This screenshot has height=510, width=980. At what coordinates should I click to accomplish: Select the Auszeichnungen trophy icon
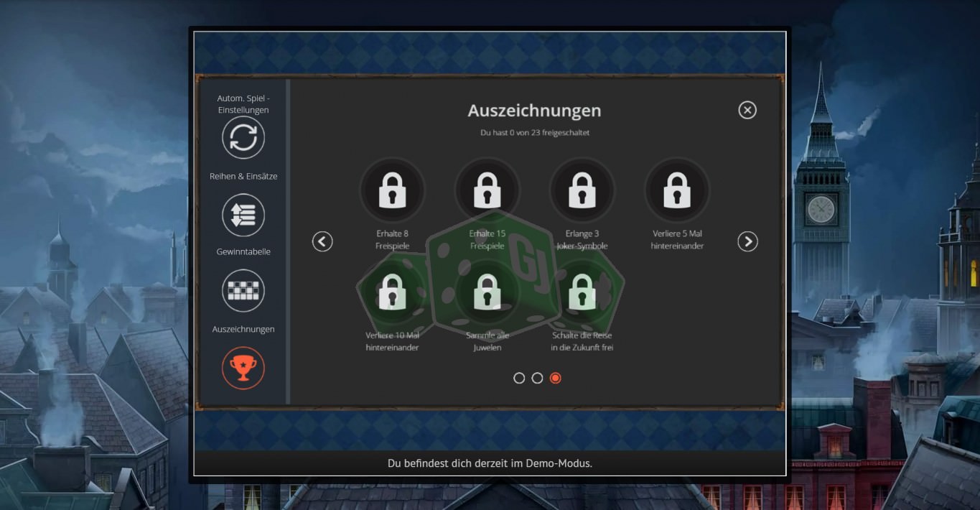[x=243, y=368]
